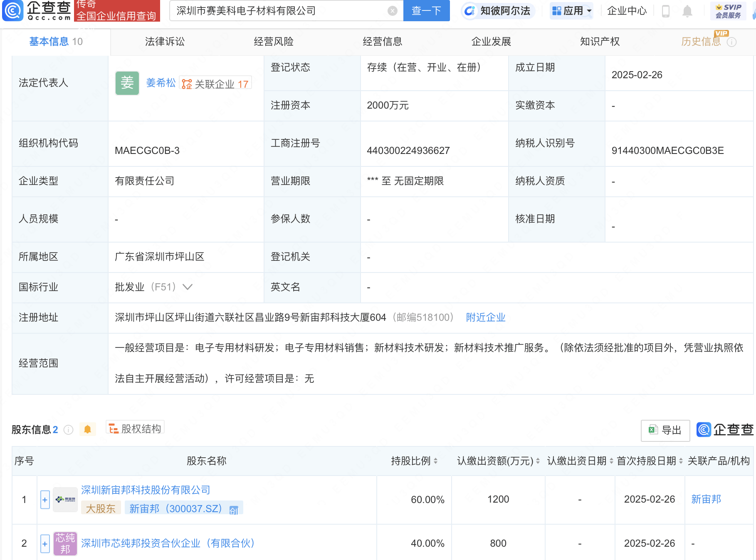Open SVIP member service badge
Image resolution: width=756 pixels, height=560 pixels.
point(728,11)
